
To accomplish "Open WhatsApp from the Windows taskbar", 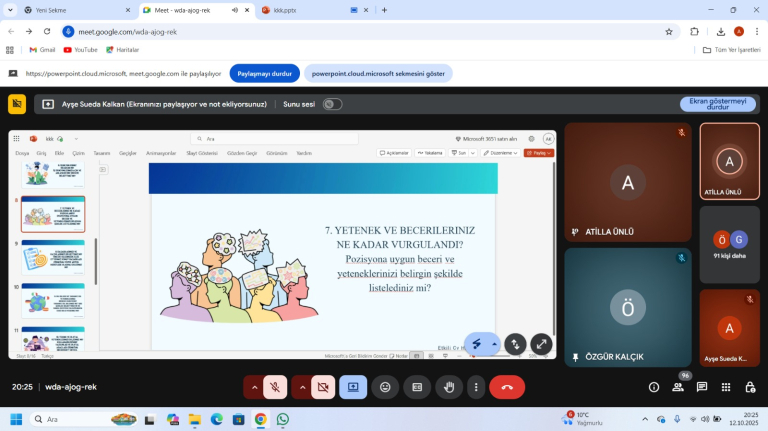I will [283, 420].
